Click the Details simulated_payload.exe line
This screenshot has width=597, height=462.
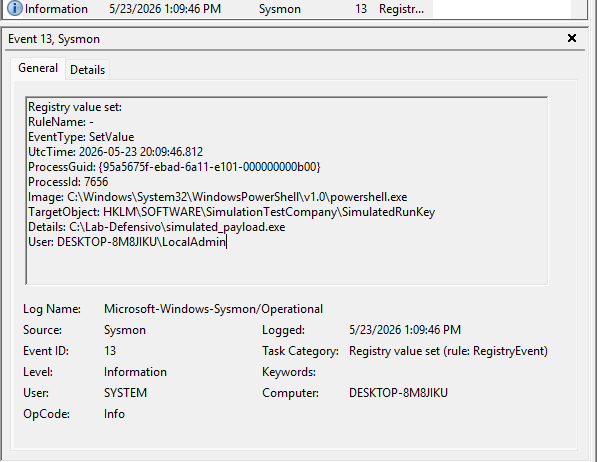(x=156, y=227)
